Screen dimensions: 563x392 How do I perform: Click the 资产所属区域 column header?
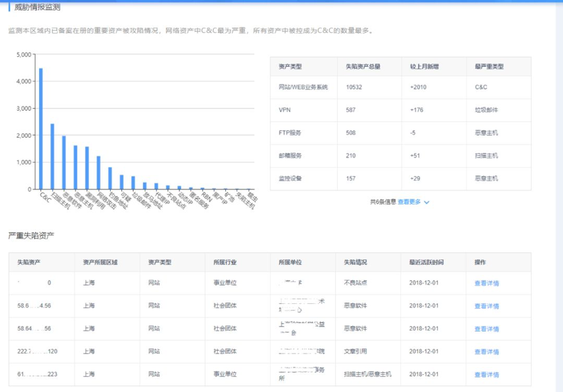[100, 262]
